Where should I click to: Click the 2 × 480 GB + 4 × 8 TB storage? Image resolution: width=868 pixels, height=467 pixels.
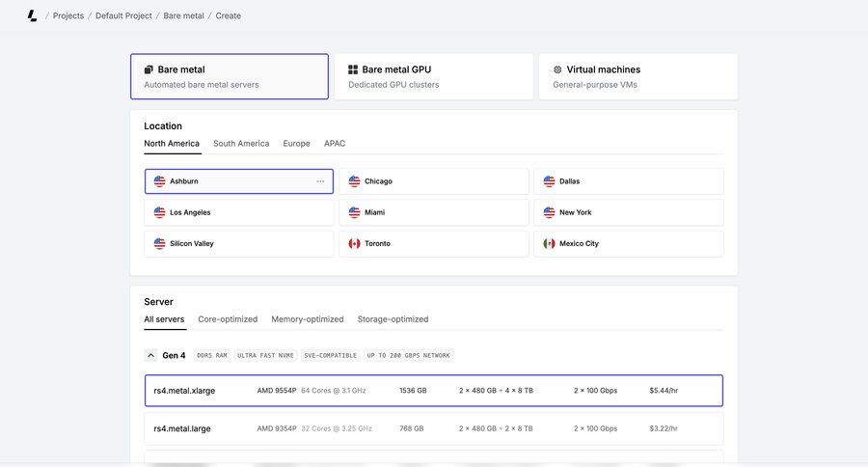click(496, 391)
